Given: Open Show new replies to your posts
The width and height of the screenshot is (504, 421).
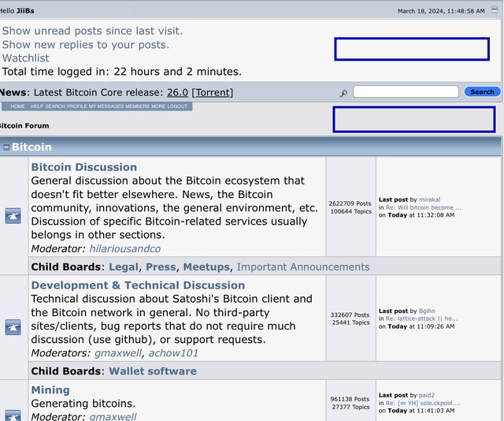Looking at the screenshot, I should point(86,44).
